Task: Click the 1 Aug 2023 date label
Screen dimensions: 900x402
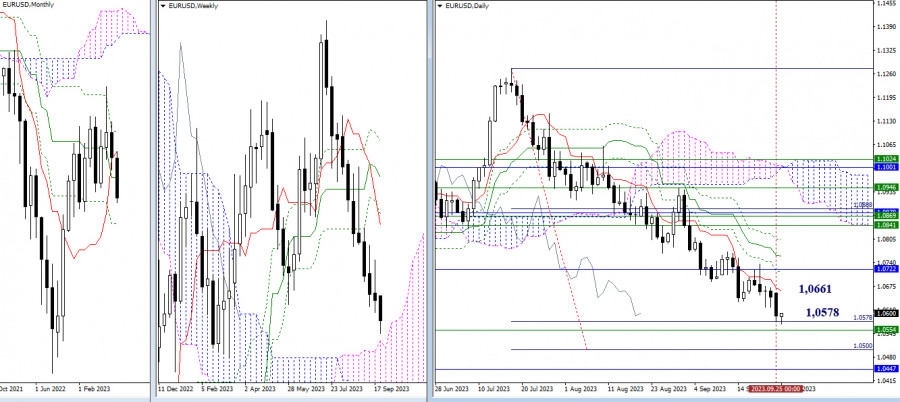Action: click(579, 389)
